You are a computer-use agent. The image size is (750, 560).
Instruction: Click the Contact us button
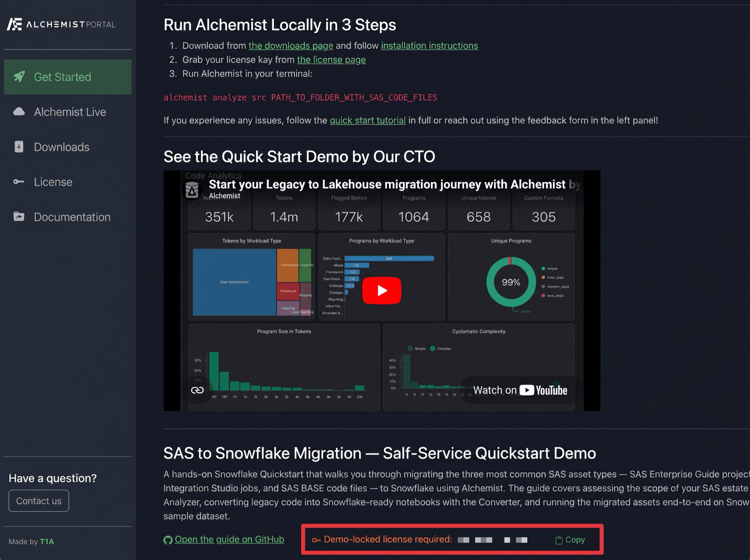[39, 501]
